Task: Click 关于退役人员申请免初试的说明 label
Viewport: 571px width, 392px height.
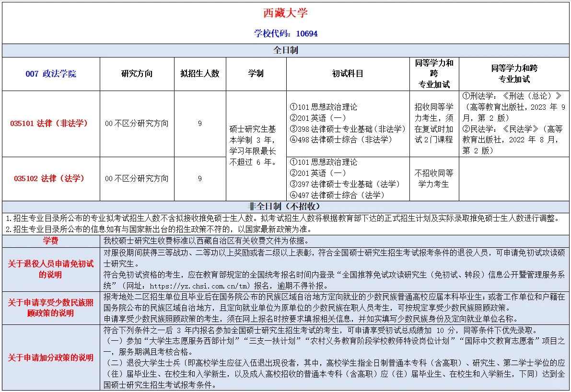Action: click(51, 269)
